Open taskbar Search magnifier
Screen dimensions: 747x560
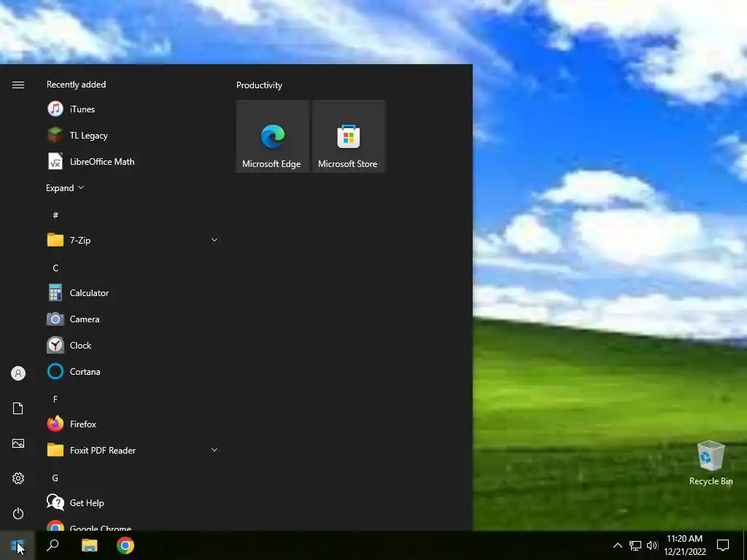[x=53, y=545]
